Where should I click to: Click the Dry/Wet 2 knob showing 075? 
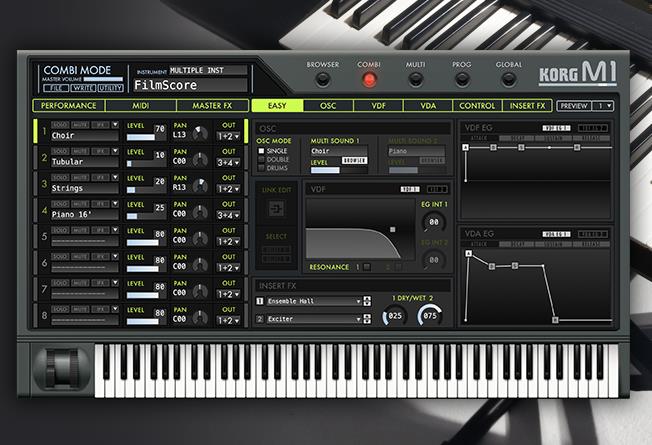pos(430,316)
